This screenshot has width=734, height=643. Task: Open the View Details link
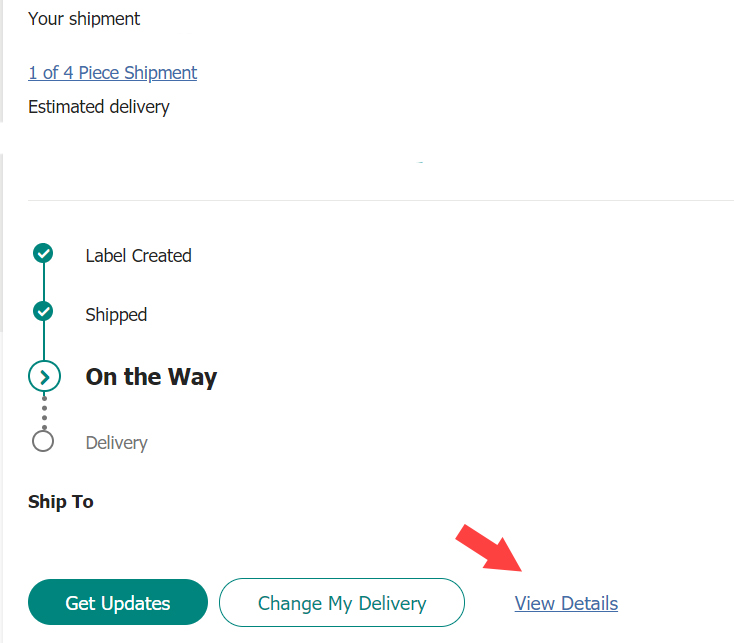[x=566, y=603]
